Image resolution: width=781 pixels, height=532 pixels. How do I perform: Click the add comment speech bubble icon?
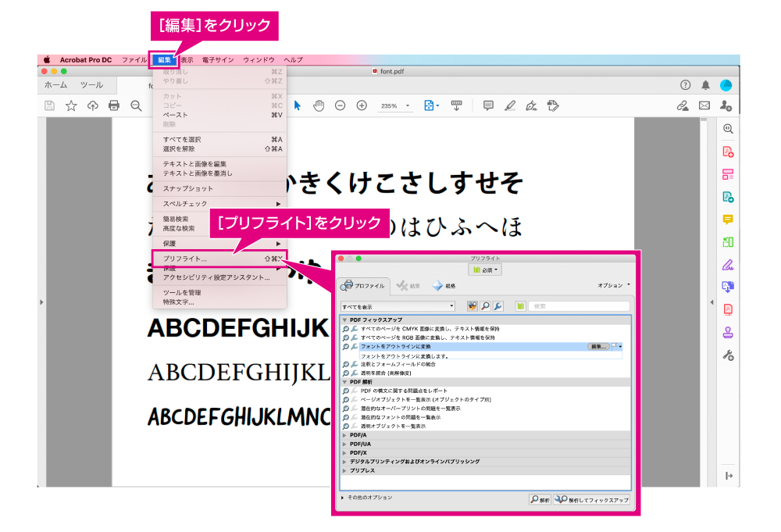pyautogui.click(x=488, y=105)
